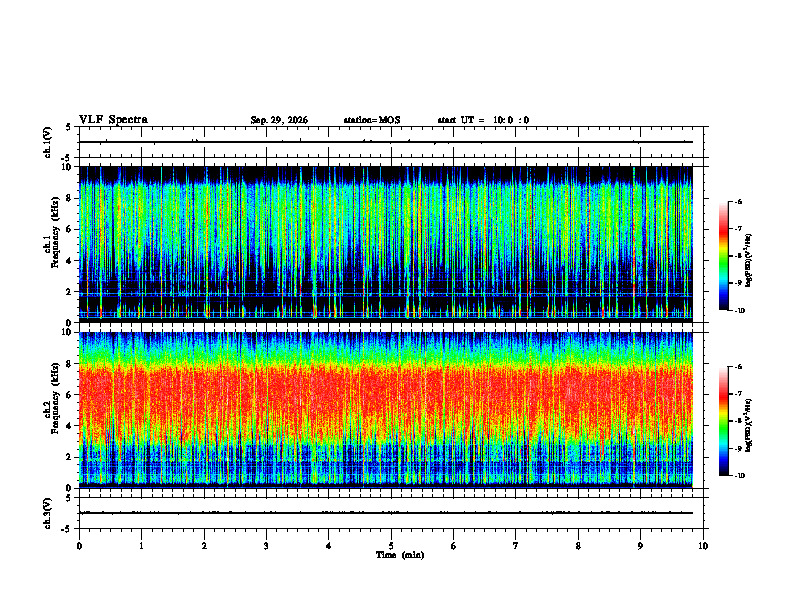This screenshot has height=612, width=792.
Task: Click the 3 minute tick on time axis
Action: tap(266, 546)
